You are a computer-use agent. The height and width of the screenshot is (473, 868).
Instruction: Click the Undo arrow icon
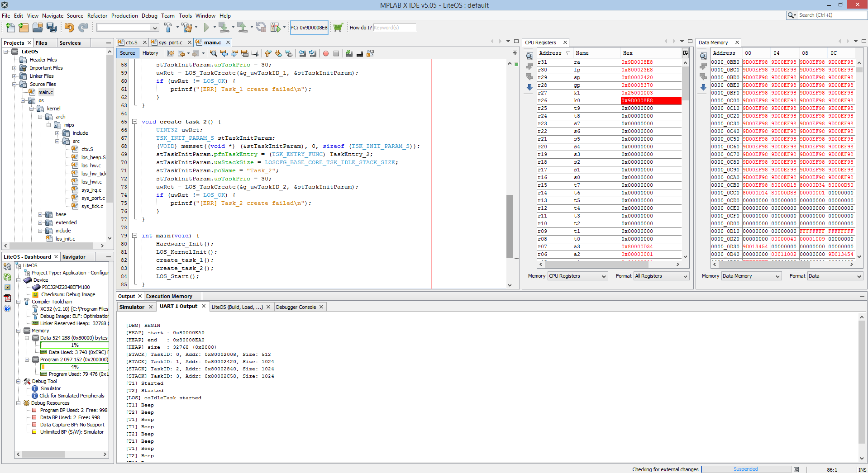[69, 28]
